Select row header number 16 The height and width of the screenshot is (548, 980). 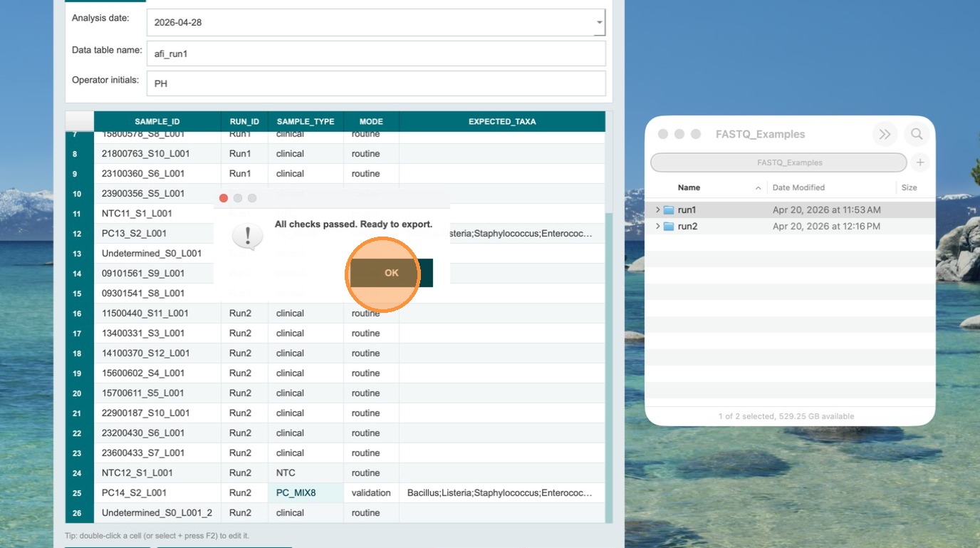pos(79,314)
